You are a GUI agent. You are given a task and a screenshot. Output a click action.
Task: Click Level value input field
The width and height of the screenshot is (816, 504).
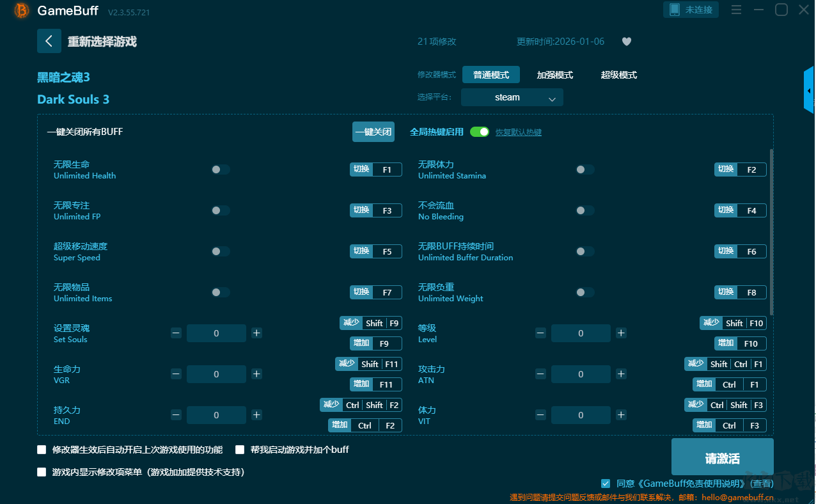(581, 333)
